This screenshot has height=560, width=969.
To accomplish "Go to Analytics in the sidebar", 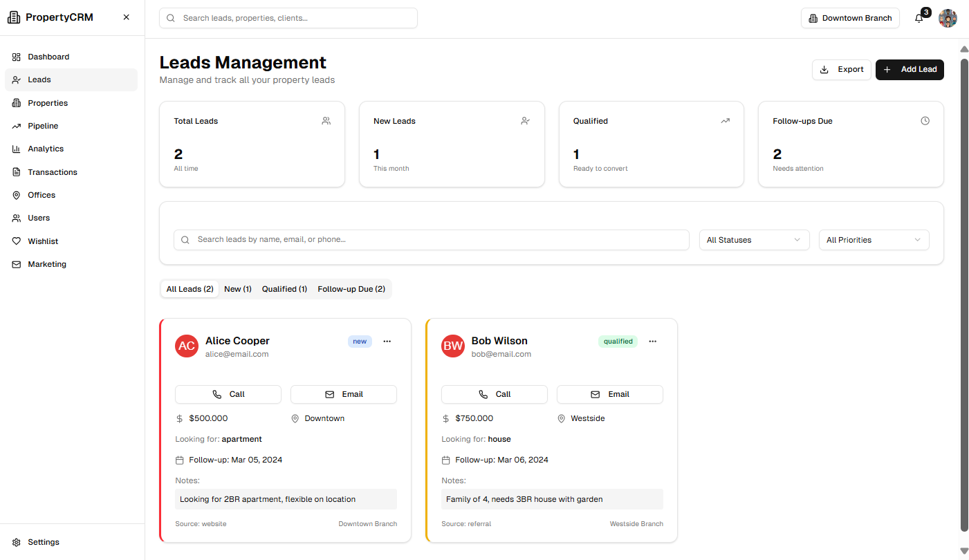I will tap(46, 149).
